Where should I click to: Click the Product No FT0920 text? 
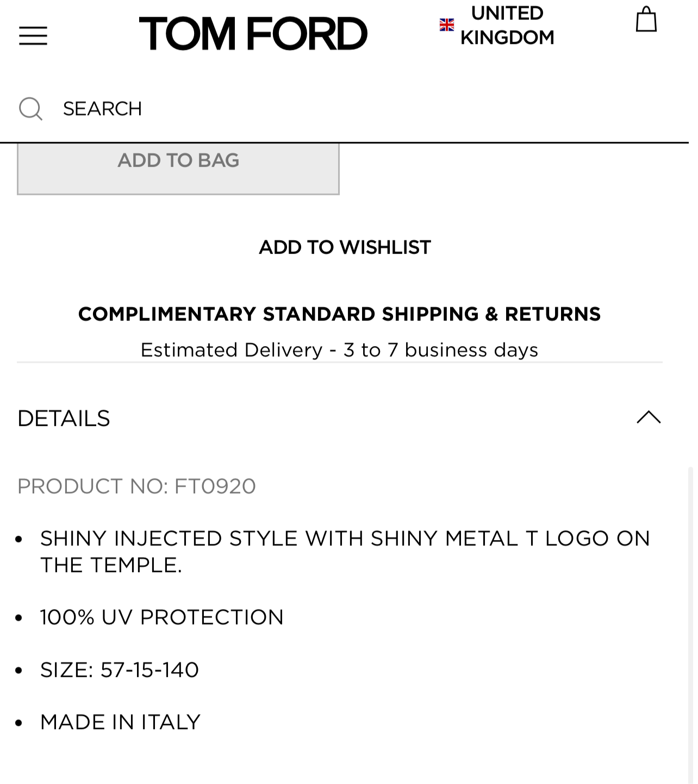click(136, 486)
